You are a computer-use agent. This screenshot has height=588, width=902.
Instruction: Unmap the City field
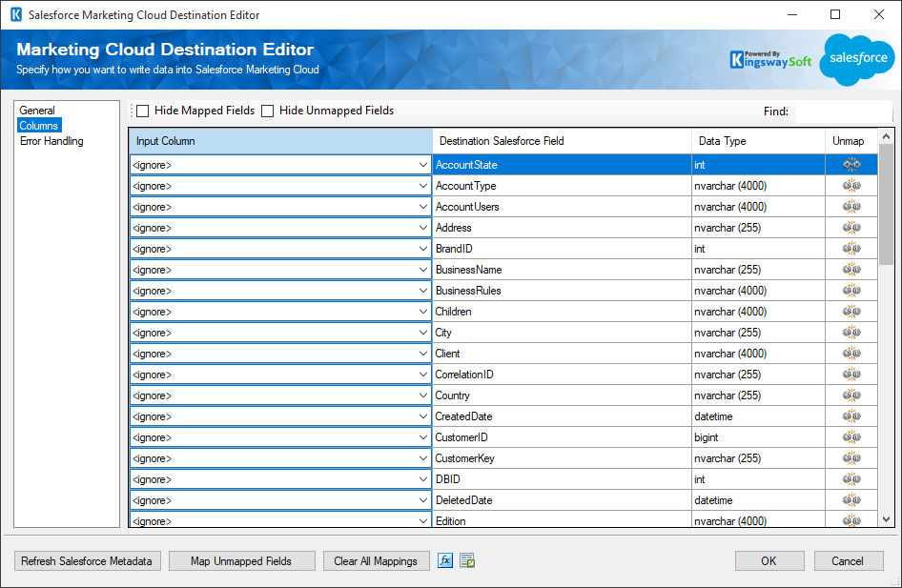click(851, 333)
